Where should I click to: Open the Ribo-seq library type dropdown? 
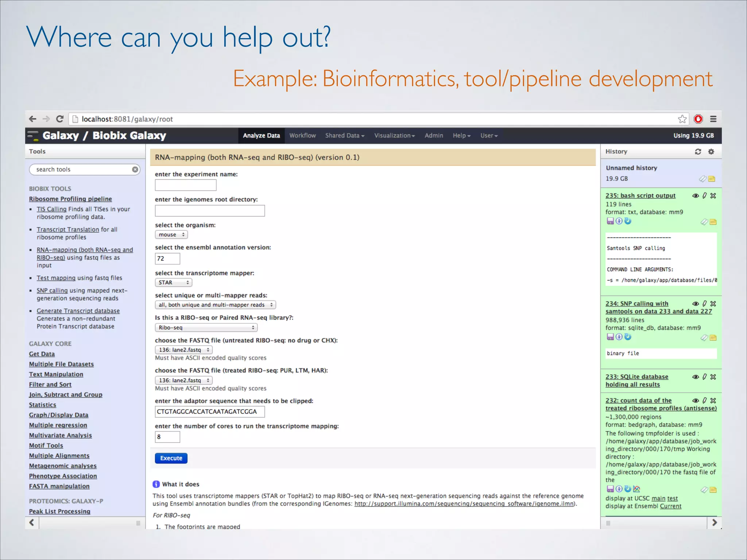pyautogui.click(x=206, y=327)
